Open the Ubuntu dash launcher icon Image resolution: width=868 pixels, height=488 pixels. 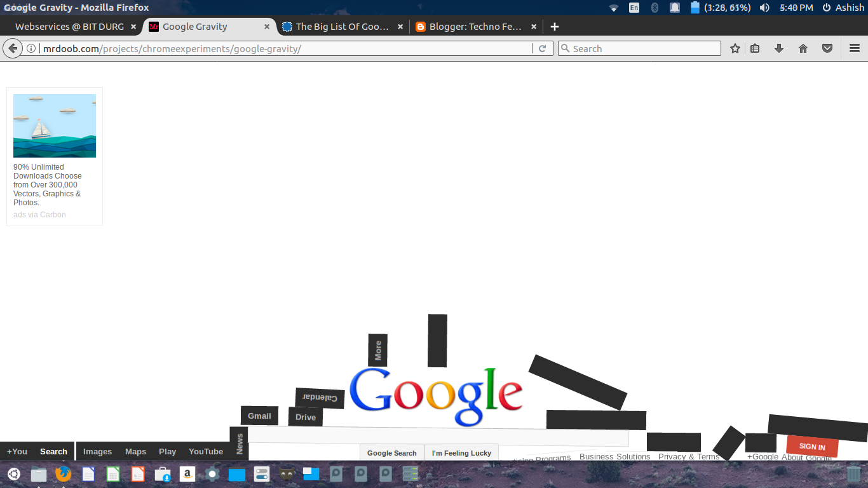(14, 474)
